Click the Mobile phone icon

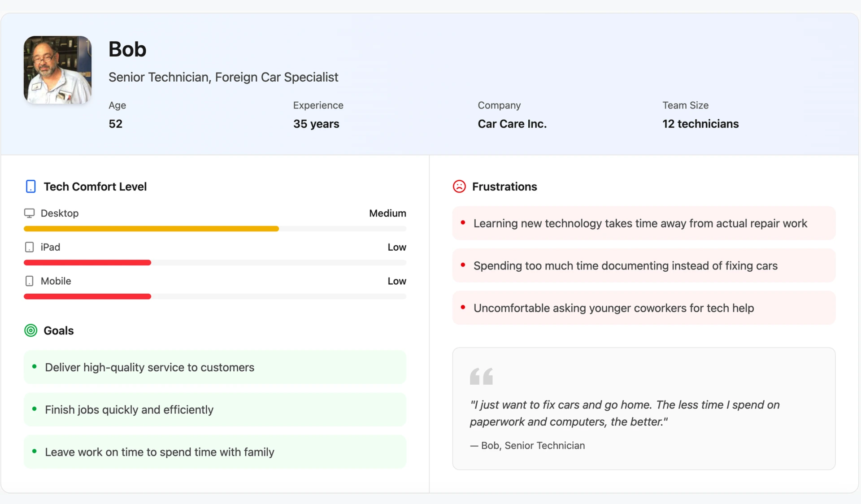tap(29, 281)
